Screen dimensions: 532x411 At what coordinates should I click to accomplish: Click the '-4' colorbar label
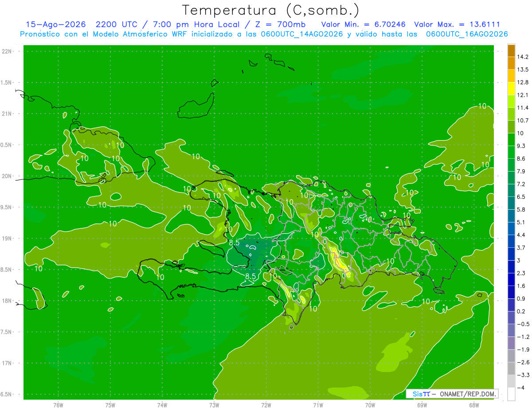tap(520, 388)
